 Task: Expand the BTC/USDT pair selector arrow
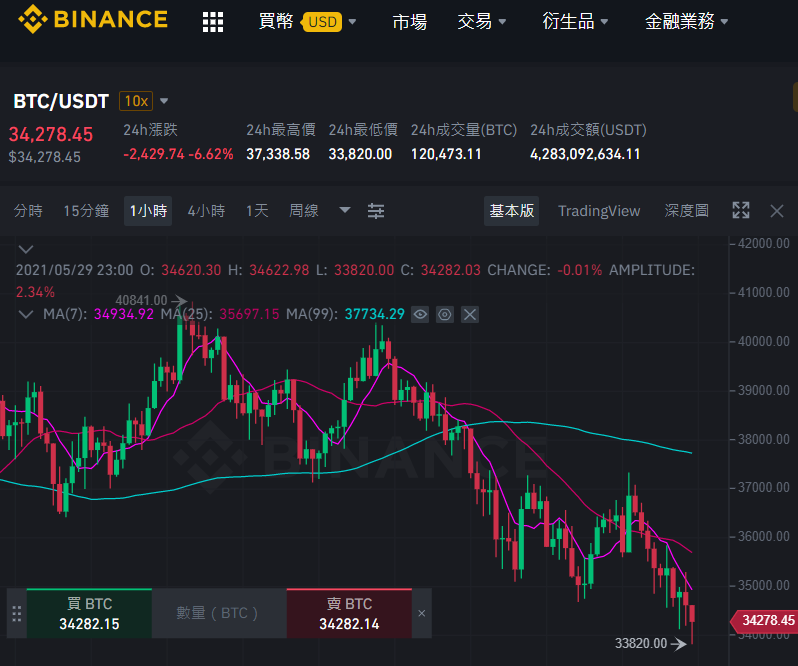pyautogui.click(x=164, y=101)
